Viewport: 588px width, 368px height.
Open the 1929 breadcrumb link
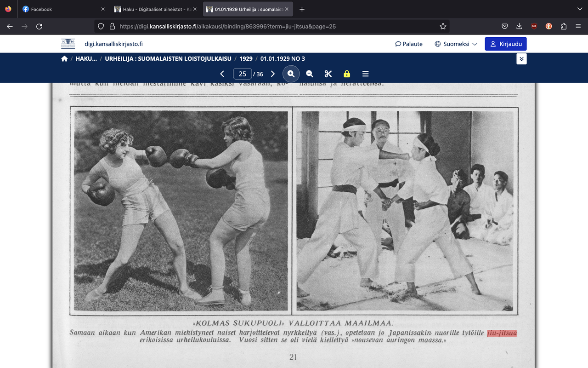246,58
